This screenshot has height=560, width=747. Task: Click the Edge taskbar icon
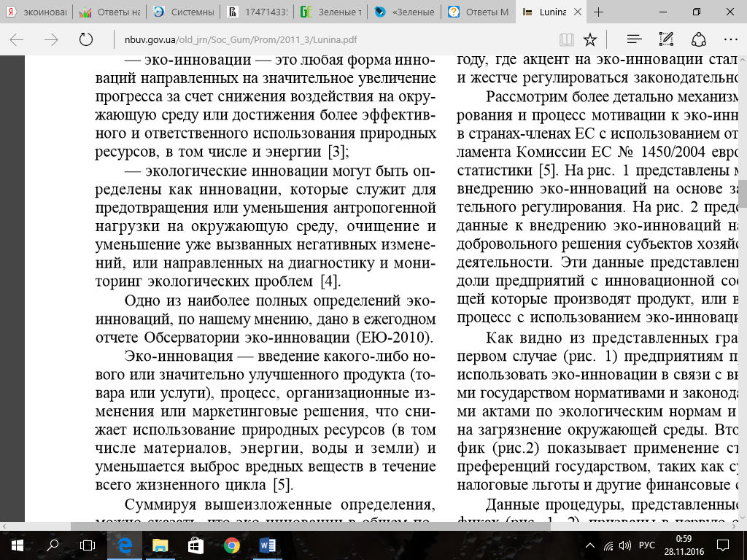[124, 545]
